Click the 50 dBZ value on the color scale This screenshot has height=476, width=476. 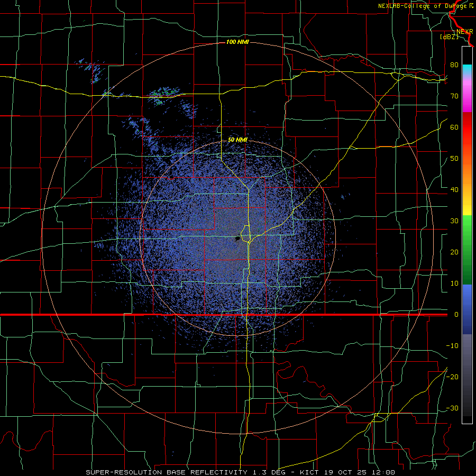[x=454, y=159]
